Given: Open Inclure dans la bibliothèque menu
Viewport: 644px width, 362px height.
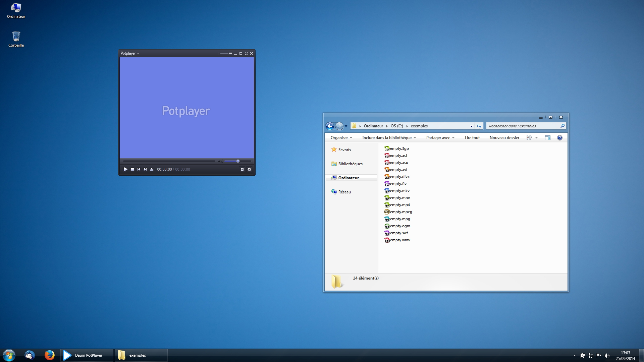Looking at the screenshot, I should [389, 138].
